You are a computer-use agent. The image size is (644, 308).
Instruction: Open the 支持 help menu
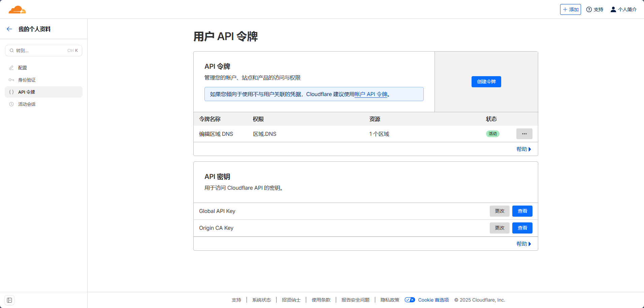tap(595, 9)
